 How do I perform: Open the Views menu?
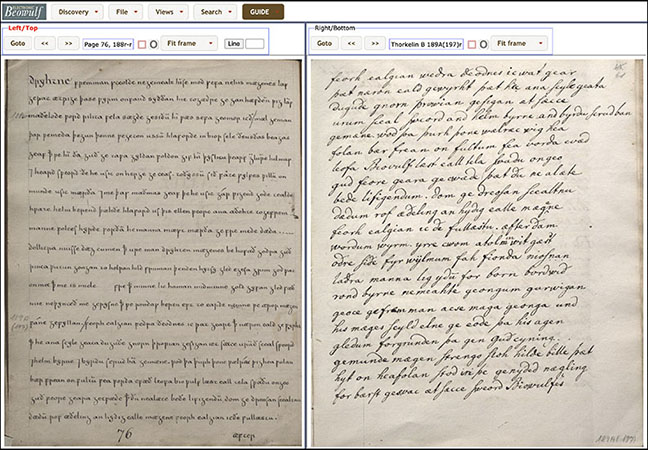pos(168,12)
